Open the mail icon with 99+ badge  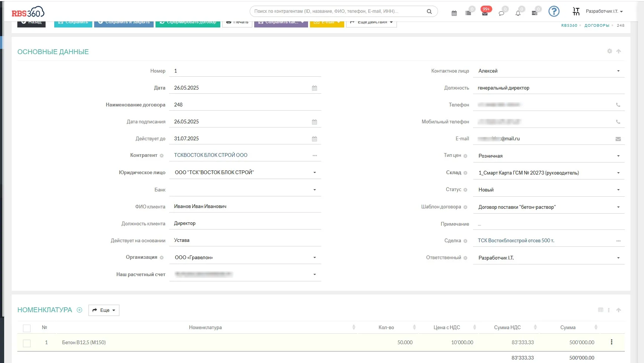tap(485, 13)
